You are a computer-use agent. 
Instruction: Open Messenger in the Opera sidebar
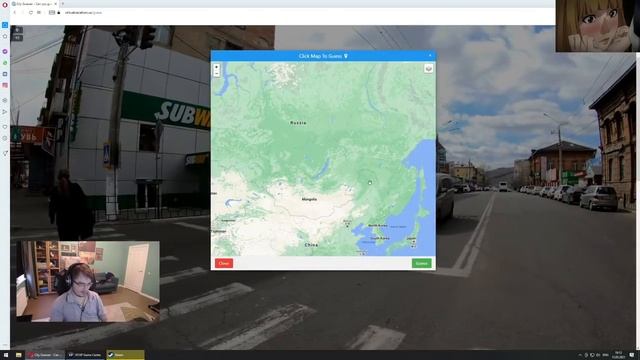5,51
